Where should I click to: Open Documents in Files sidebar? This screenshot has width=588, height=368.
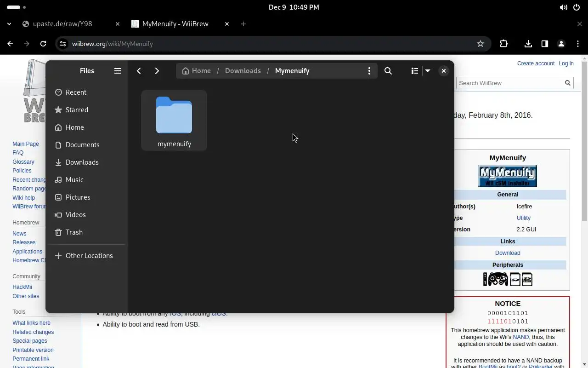tap(87, 145)
